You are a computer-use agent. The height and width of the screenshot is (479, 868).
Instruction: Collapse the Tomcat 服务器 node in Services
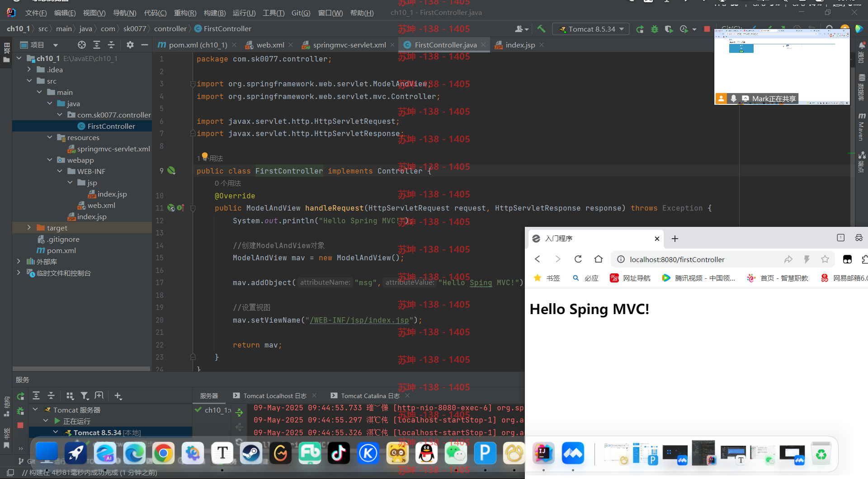tap(35, 410)
